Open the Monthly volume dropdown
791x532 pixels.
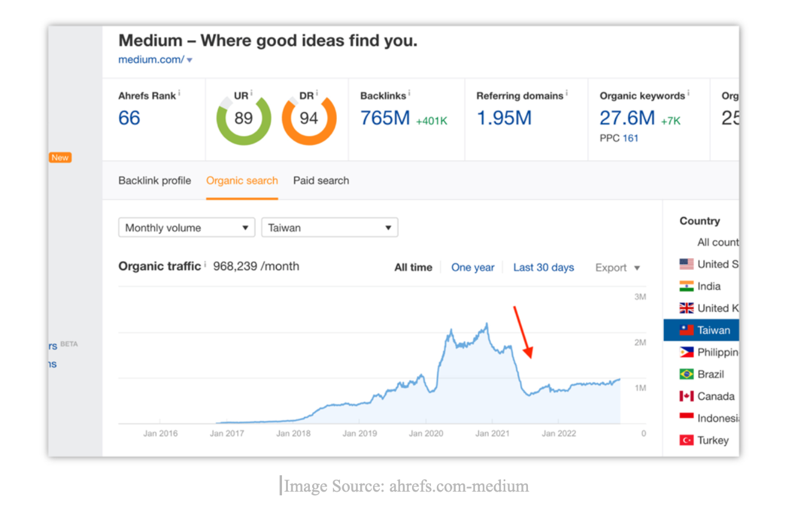(187, 228)
